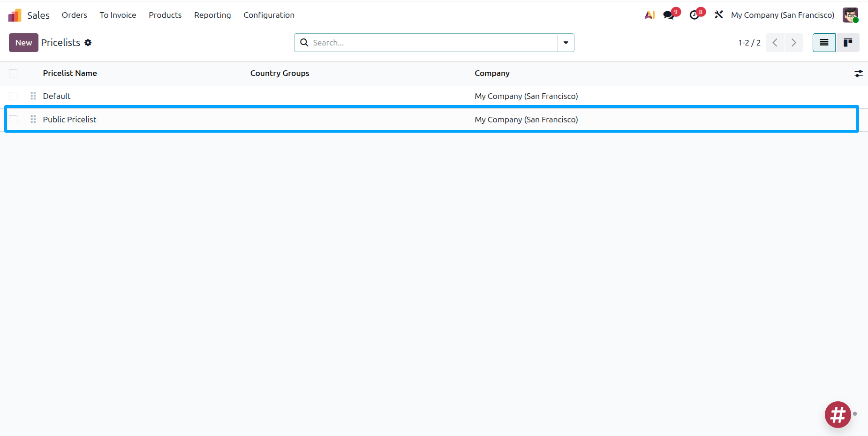
Task: Open the Reporting menu
Action: 212,15
